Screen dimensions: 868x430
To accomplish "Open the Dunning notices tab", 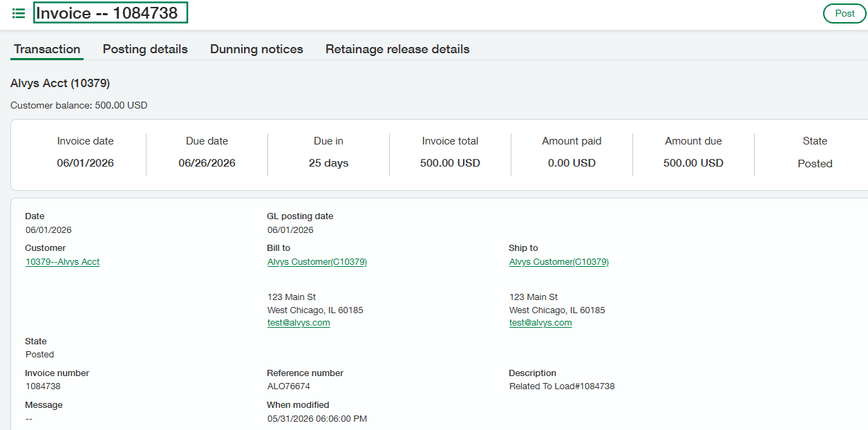I will click(x=256, y=49).
